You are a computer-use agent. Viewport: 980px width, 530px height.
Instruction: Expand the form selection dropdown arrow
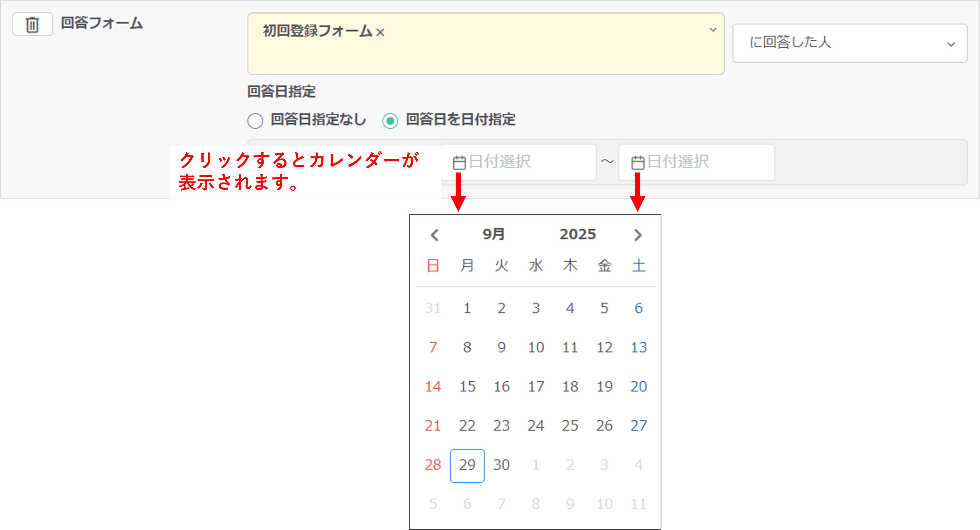coord(713,30)
